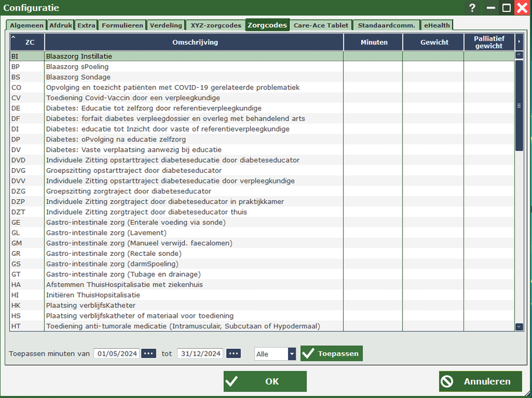Confirm with the OK button
This screenshot has width=532, height=398.
265,381
